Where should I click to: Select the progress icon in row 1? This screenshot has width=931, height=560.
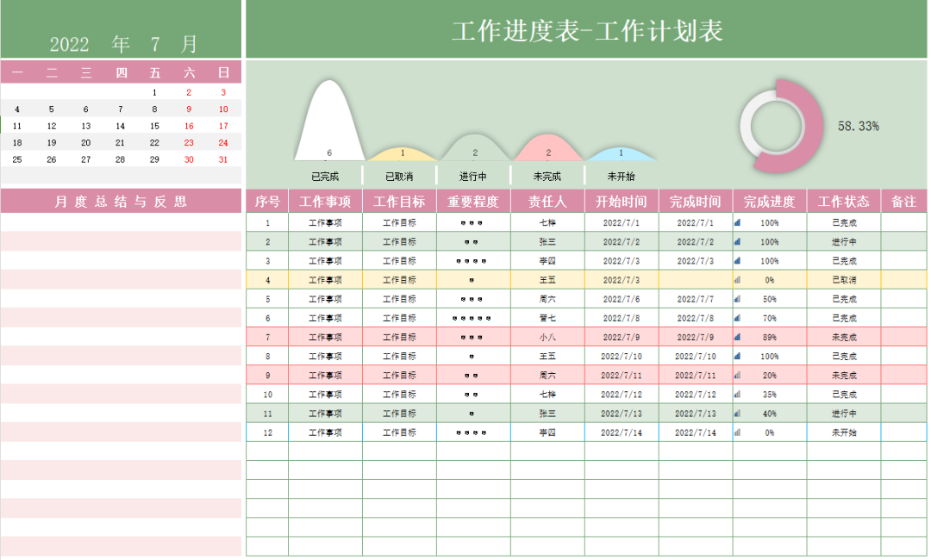(x=737, y=223)
